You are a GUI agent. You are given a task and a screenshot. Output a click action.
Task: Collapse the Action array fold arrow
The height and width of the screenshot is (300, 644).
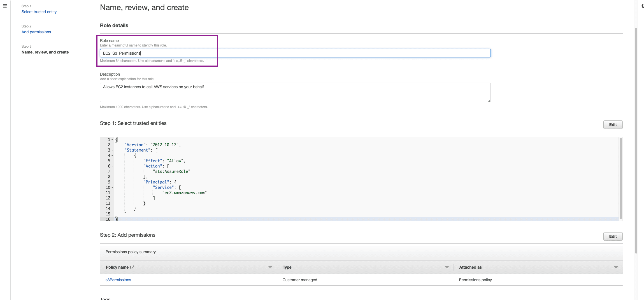coord(112,166)
